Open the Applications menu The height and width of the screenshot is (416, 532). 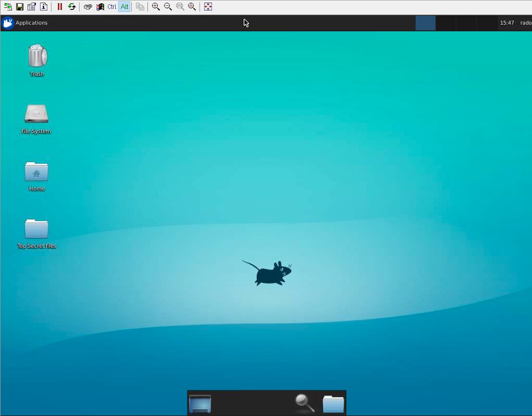(26, 23)
